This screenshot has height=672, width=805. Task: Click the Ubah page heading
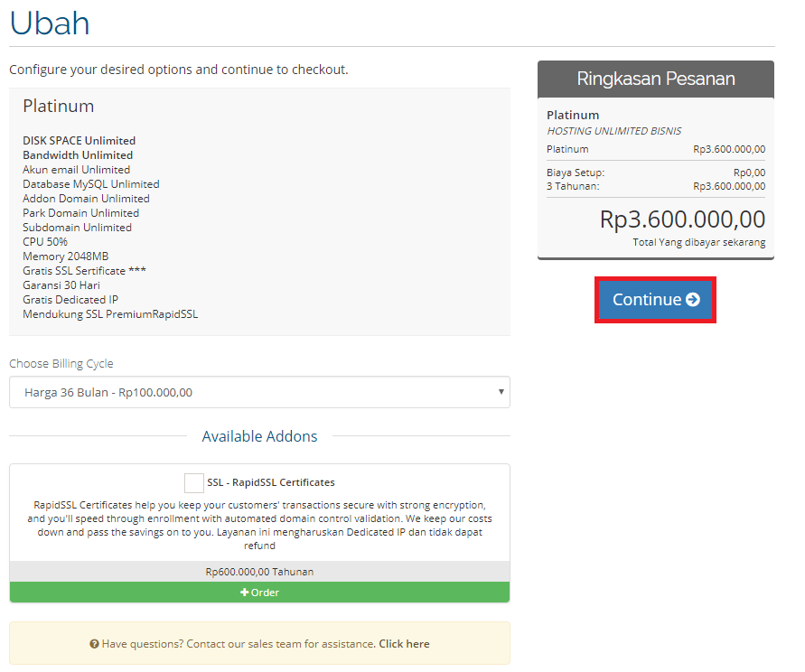50,23
